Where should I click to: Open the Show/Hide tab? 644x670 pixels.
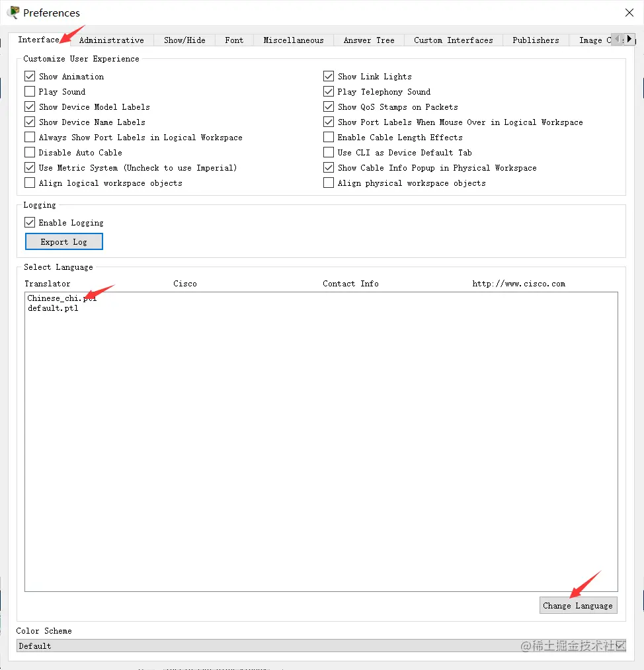184,40
